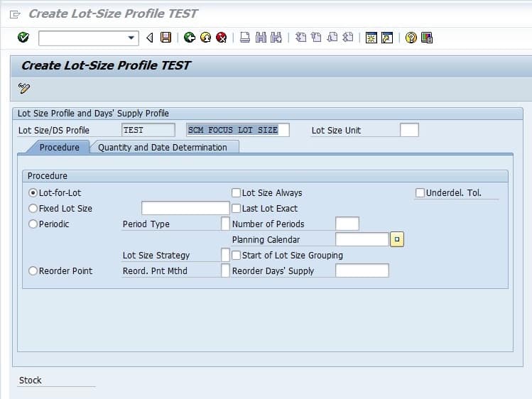Click the Print icon
The width and height of the screenshot is (532, 399).
tap(244, 38)
